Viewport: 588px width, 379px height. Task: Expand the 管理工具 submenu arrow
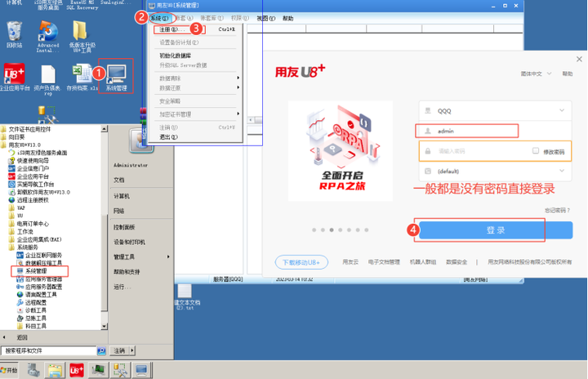point(168,257)
